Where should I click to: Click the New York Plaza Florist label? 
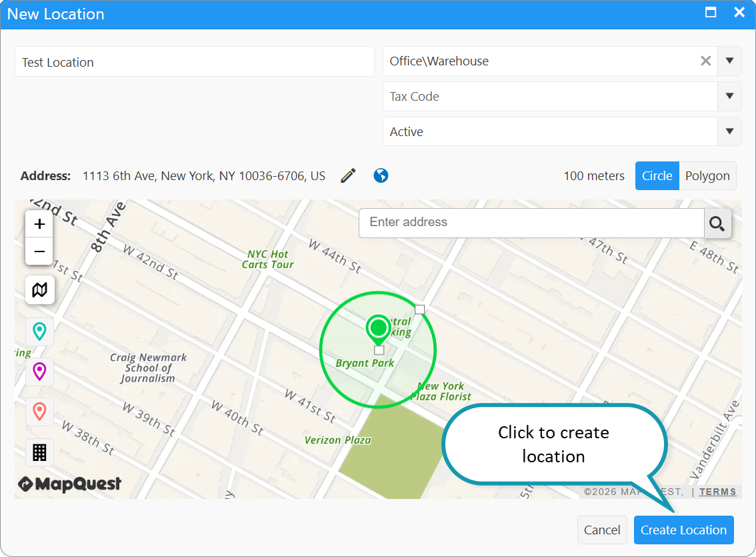441,391
